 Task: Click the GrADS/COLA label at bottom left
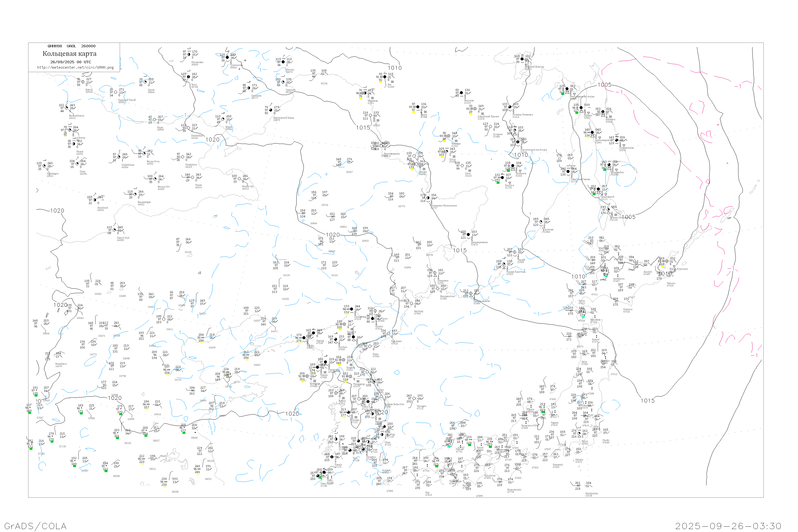[35, 526]
